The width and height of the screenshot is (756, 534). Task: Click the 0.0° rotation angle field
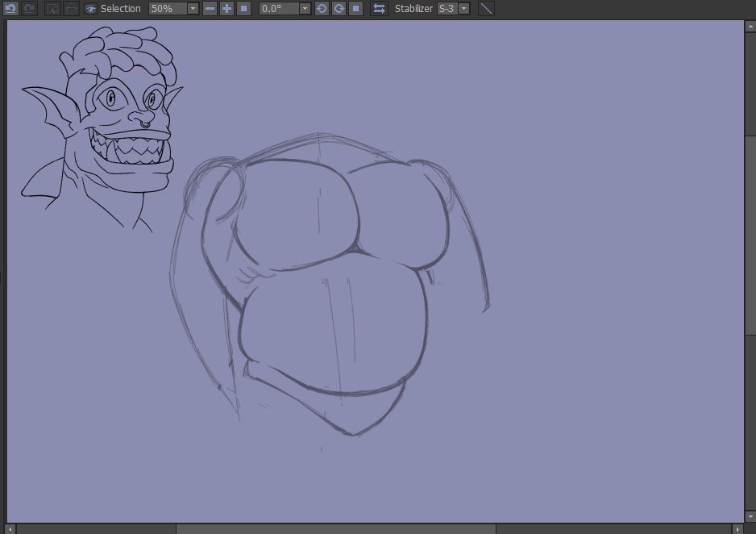pyautogui.click(x=279, y=9)
